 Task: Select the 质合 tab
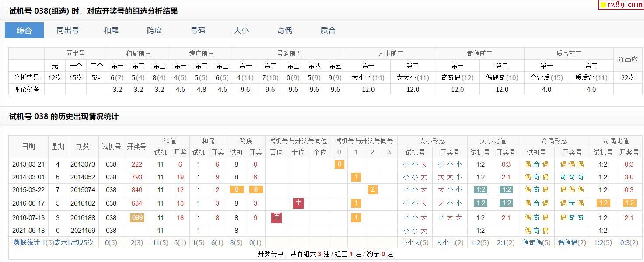[328, 31]
